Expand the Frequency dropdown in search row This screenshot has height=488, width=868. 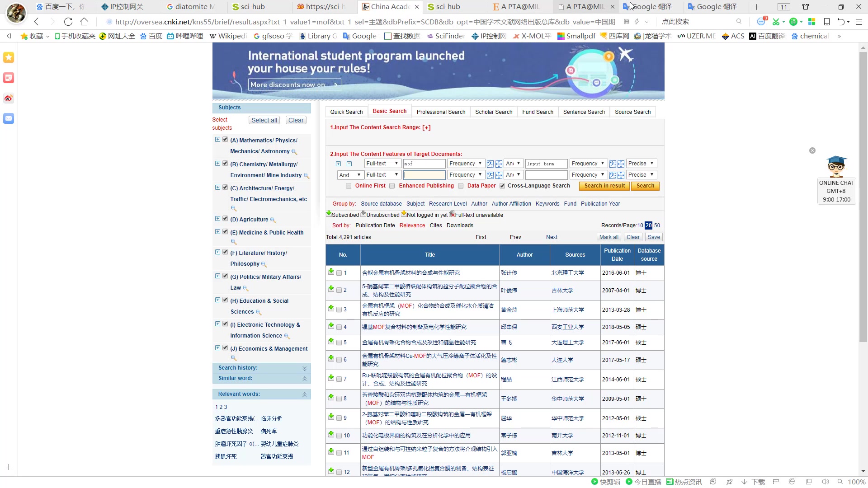[x=465, y=163]
